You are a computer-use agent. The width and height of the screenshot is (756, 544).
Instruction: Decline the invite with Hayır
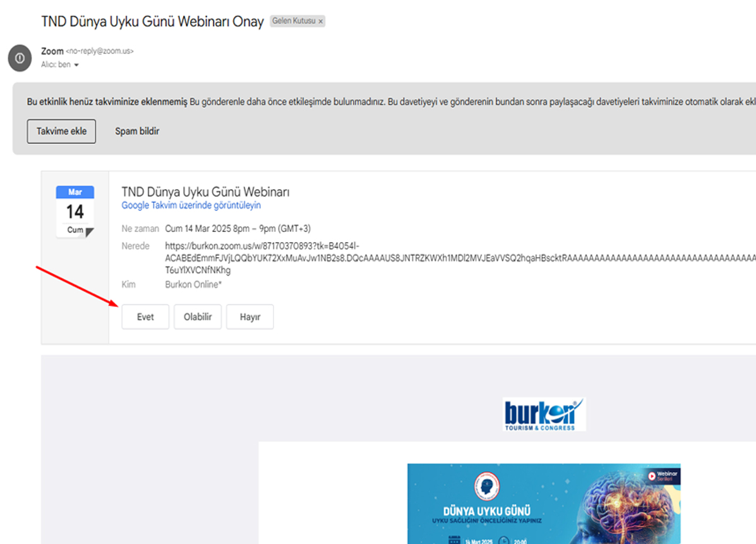pyautogui.click(x=250, y=317)
